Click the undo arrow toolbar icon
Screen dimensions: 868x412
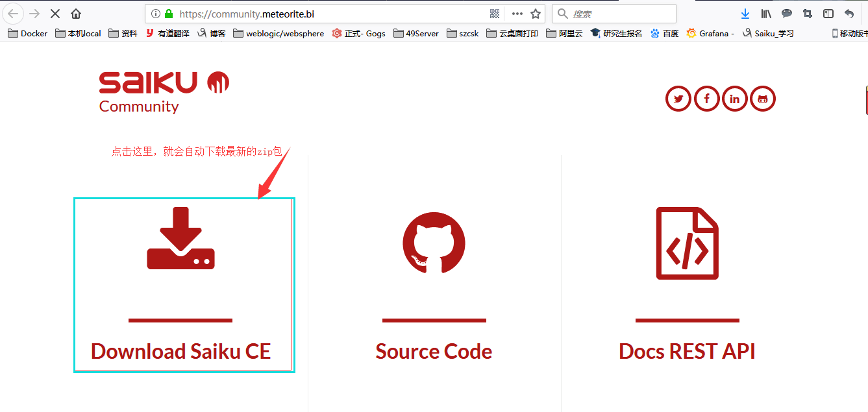click(x=849, y=14)
